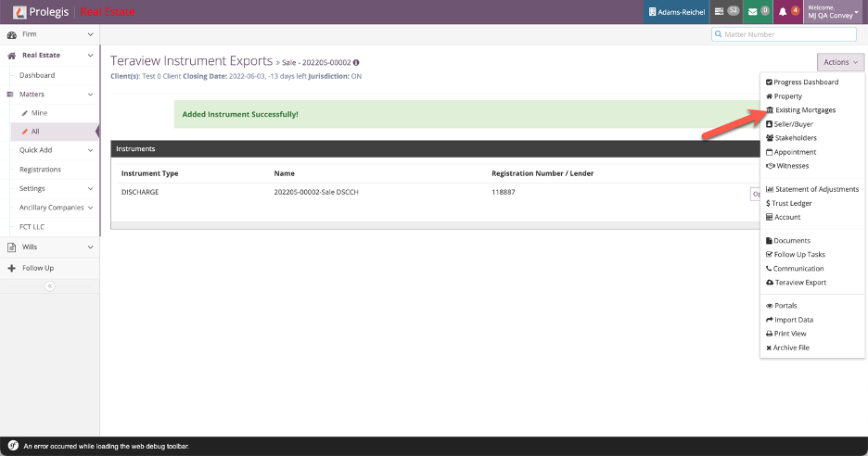Screen dimensions: 868x456
Task: Open the Actions dropdown button
Action: [x=841, y=62]
